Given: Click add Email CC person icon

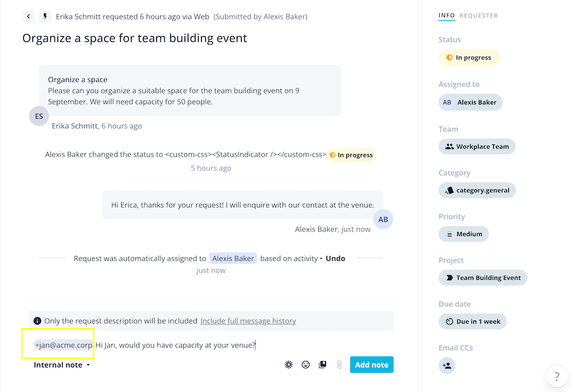Looking at the screenshot, I should click(446, 366).
